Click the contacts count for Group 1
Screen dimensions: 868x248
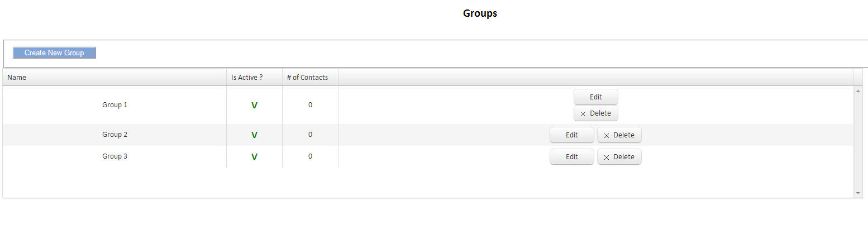click(x=310, y=105)
